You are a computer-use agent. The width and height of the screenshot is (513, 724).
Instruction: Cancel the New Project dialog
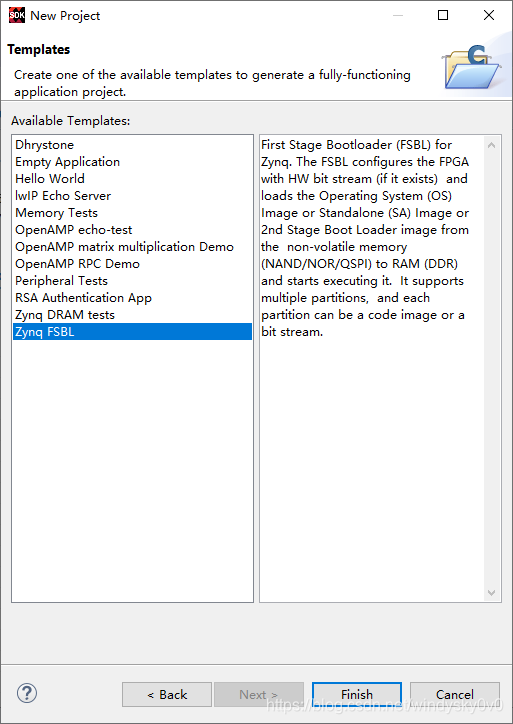(455, 694)
